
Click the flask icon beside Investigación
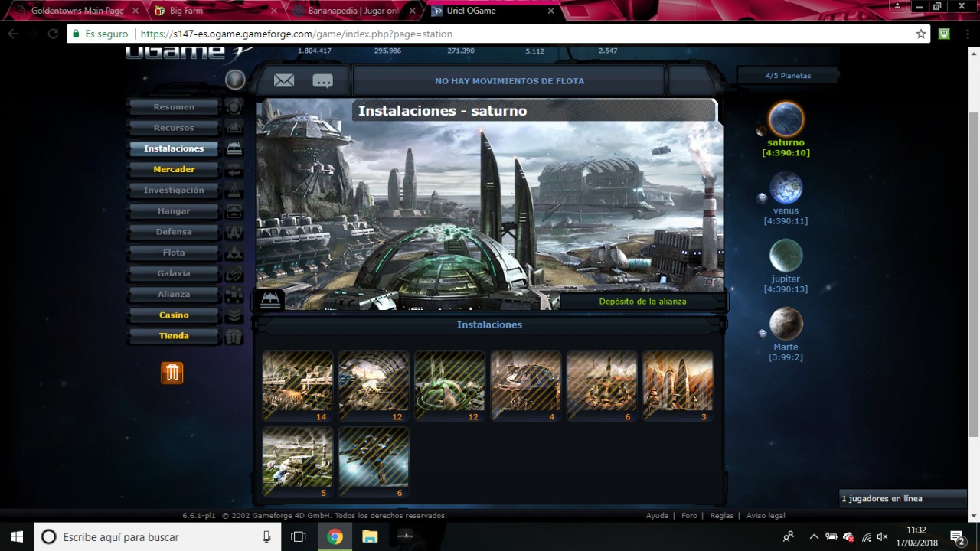pos(234,190)
